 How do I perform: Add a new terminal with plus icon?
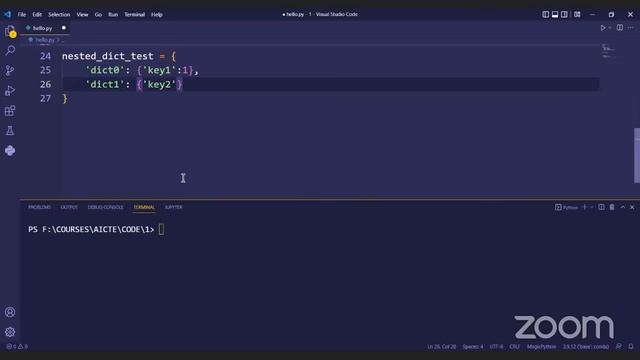[584, 207]
